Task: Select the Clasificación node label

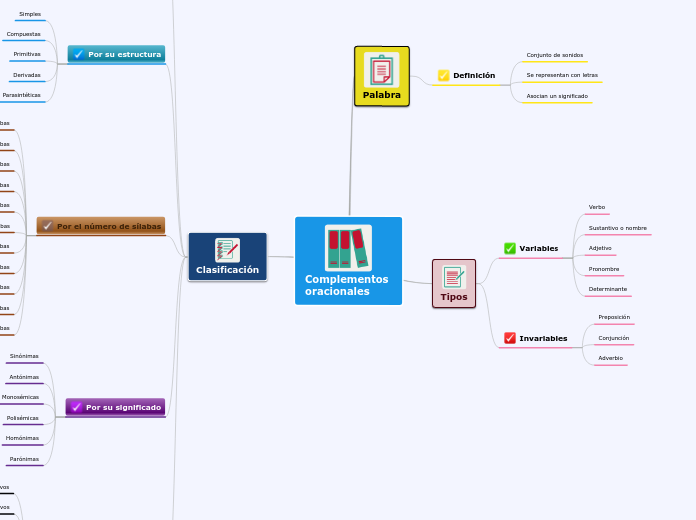Action: 227,270
